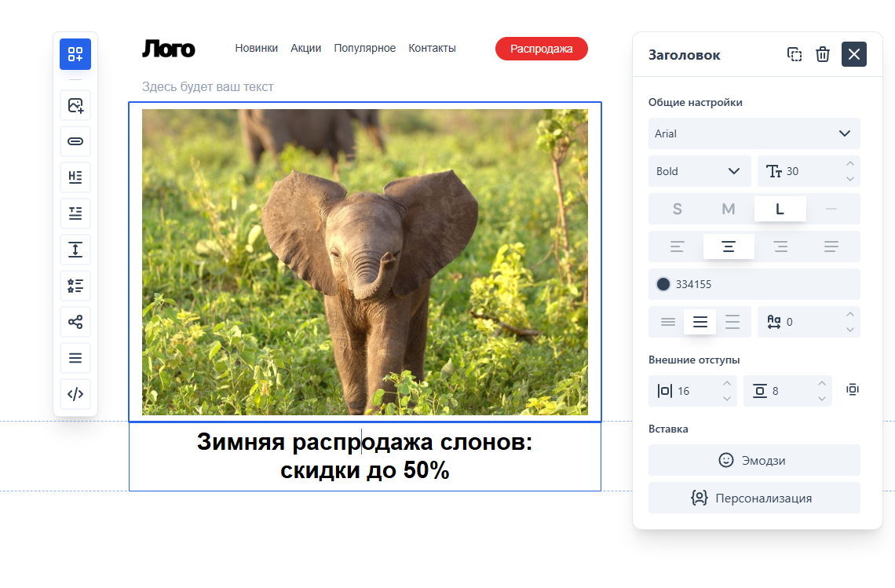Insert a bulleted list block

pyautogui.click(x=75, y=286)
